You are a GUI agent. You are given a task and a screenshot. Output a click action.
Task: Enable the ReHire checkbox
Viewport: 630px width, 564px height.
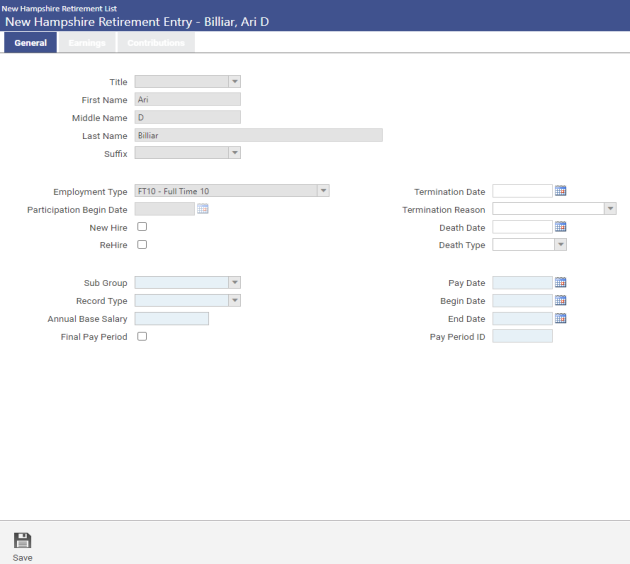142,245
